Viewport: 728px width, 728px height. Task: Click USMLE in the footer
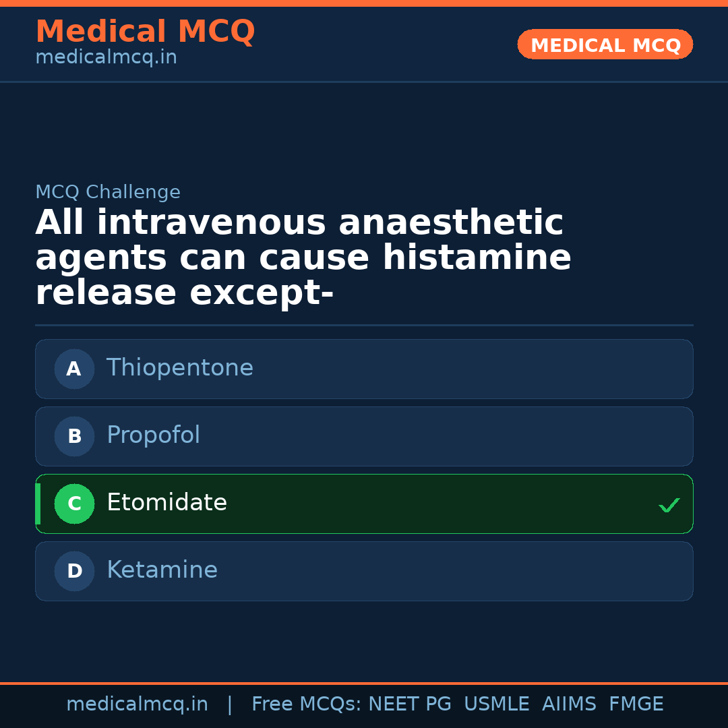pos(496,704)
